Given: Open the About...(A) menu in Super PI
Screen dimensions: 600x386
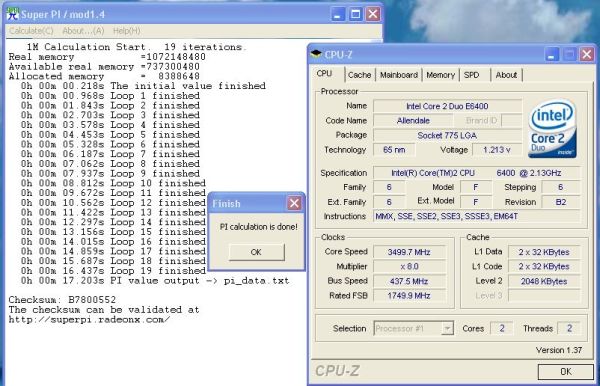Looking at the screenshot, I should (83, 31).
